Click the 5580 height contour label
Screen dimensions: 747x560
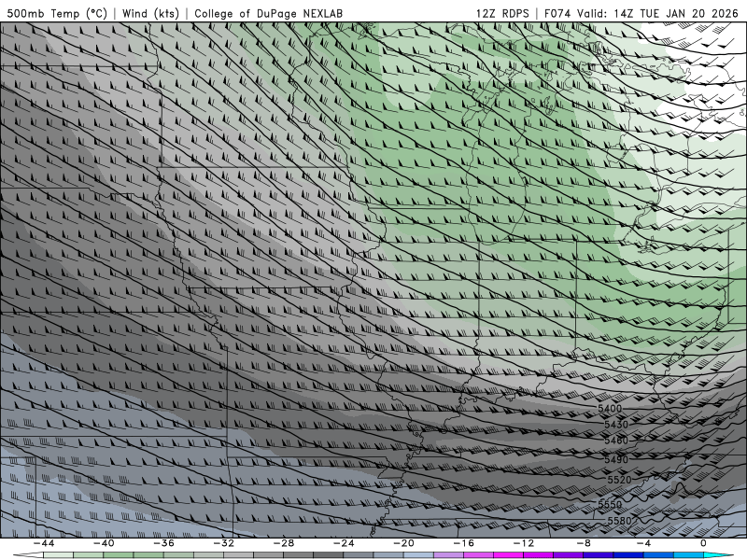click(x=619, y=521)
